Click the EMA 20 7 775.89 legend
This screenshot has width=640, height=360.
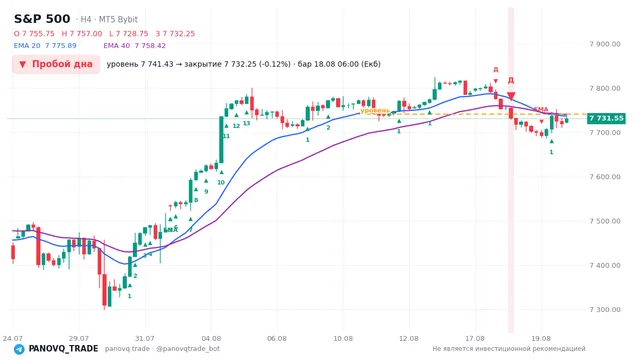pyautogui.click(x=45, y=46)
